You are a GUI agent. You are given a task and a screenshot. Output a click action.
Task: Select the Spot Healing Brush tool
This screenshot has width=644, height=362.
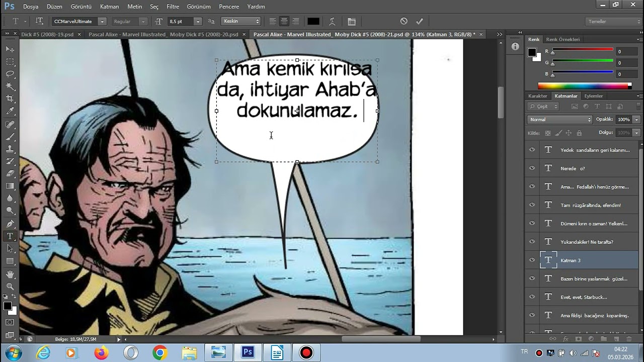click(x=10, y=124)
